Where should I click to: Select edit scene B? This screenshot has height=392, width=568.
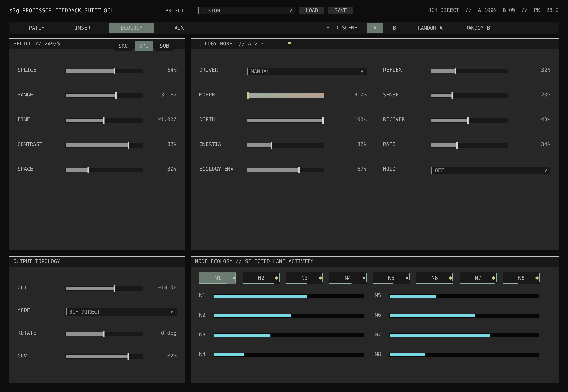coord(394,28)
